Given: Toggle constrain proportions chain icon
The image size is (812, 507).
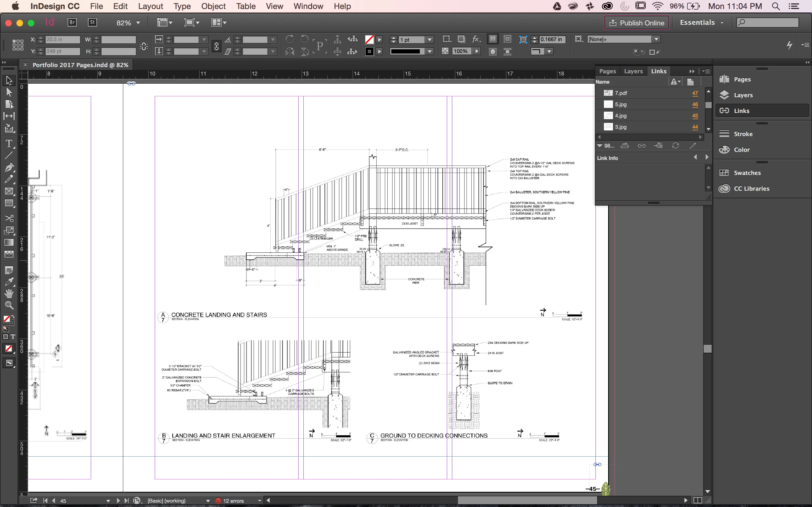Looking at the screenshot, I should (217, 46).
